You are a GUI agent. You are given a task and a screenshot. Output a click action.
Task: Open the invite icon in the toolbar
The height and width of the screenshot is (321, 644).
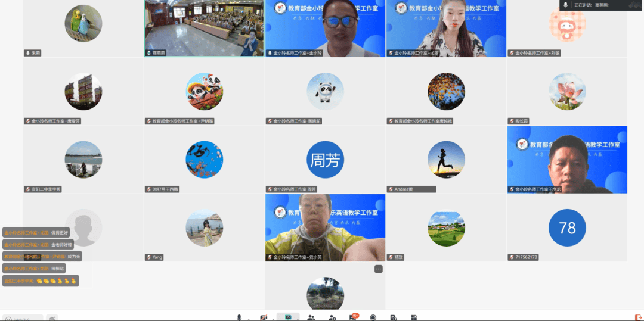point(333,317)
